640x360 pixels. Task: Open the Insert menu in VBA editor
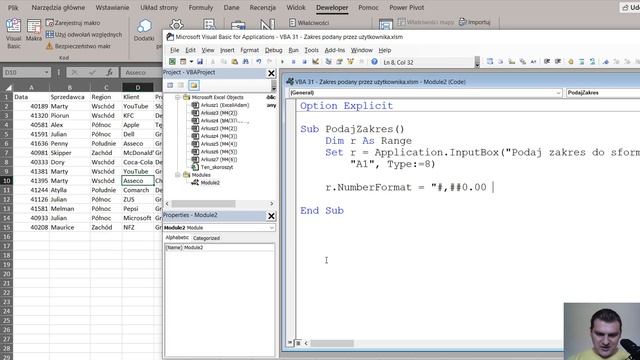click(227, 50)
